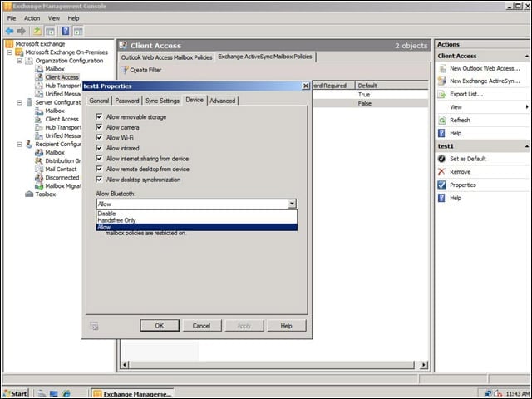Click the blue Help toolbar icon
Image resolution: width=532 pixels, height=399 pixels.
(66, 32)
